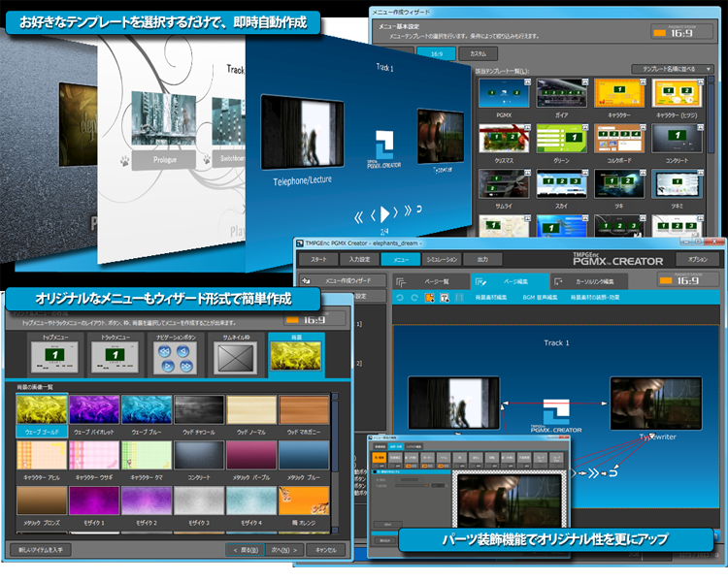
Task: Choose PGMX menu template
Action: pos(504,98)
